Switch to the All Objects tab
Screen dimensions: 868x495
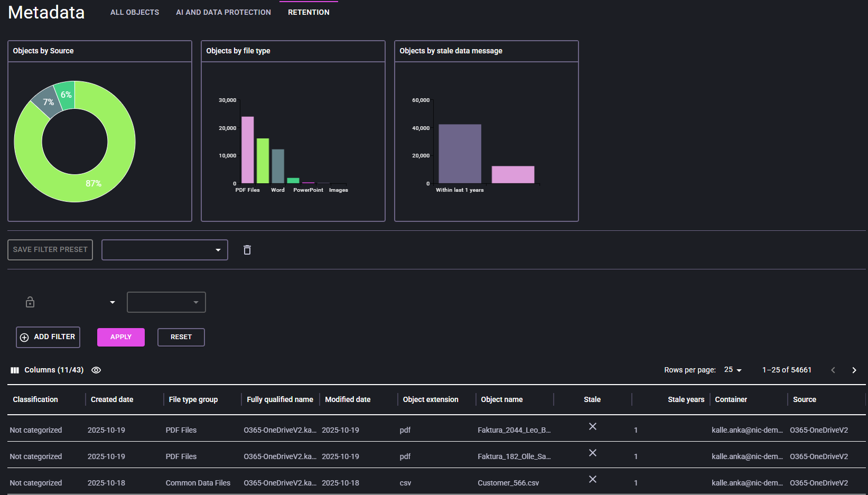pyautogui.click(x=135, y=12)
